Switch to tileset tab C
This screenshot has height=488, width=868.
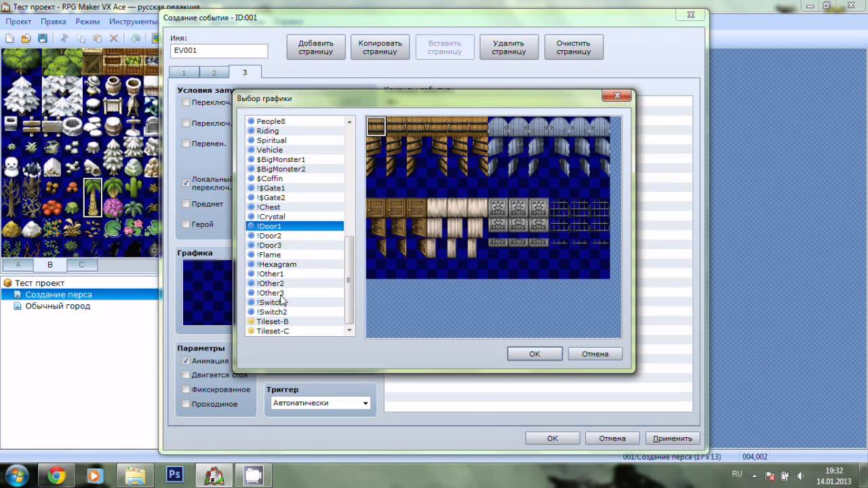[81, 264]
